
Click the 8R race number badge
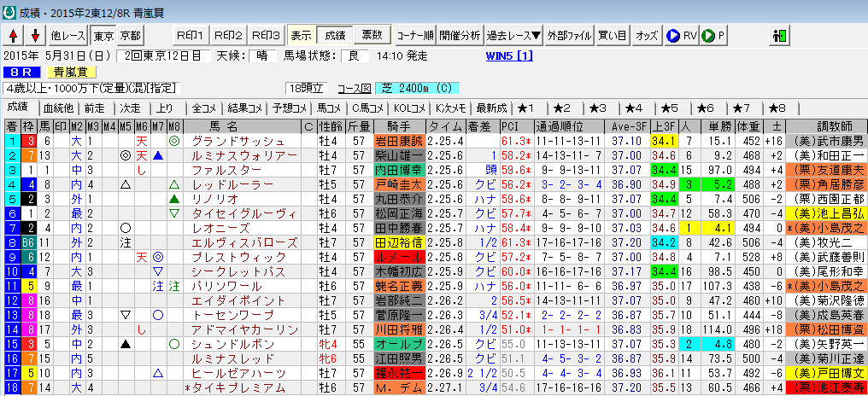(23, 72)
